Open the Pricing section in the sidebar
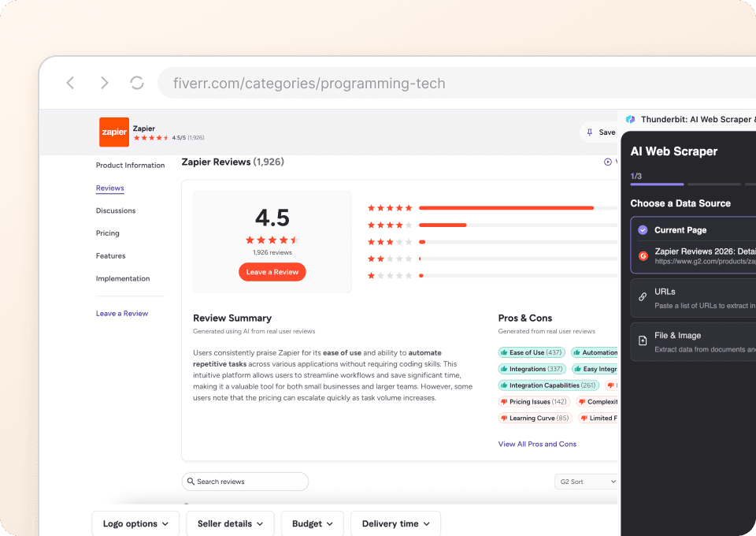 [x=108, y=233]
